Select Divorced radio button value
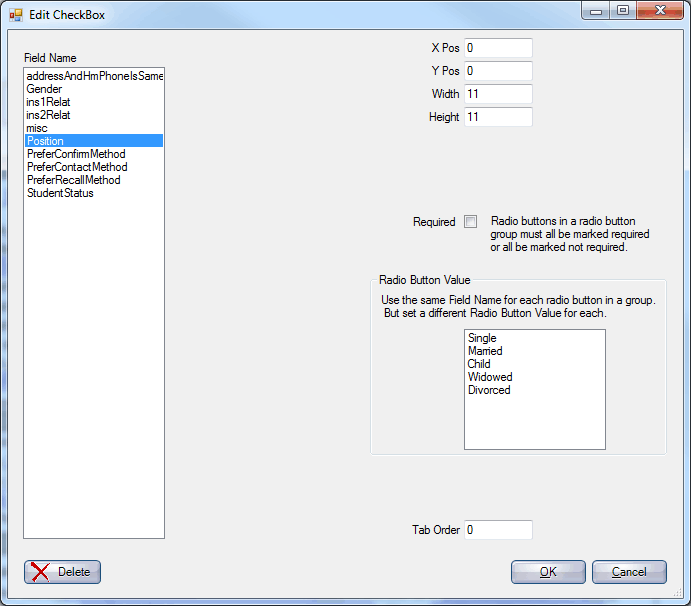The height and width of the screenshot is (606, 691). [x=535, y=390]
